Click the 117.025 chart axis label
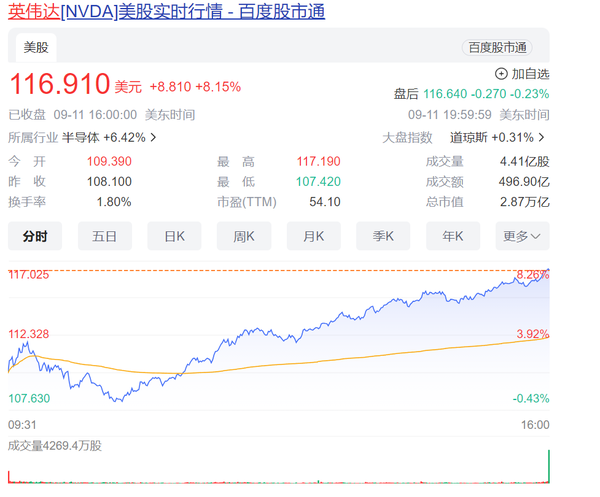The image size is (600, 497). click(29, 275)
